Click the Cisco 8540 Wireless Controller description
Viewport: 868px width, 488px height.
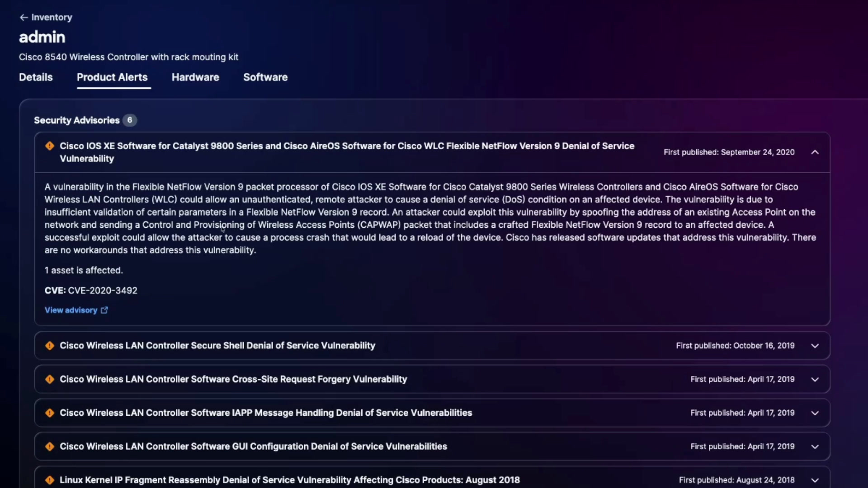click(x=128, y=57)
